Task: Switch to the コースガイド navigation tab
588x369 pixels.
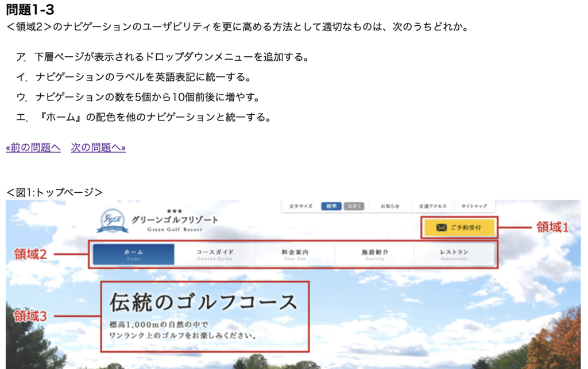Action: [x=215, y=254]
